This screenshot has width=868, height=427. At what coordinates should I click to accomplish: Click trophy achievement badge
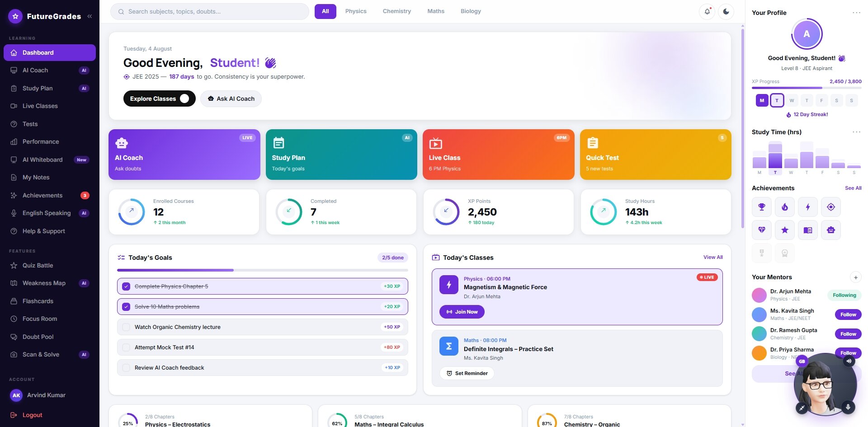click(x=762, y=207)
